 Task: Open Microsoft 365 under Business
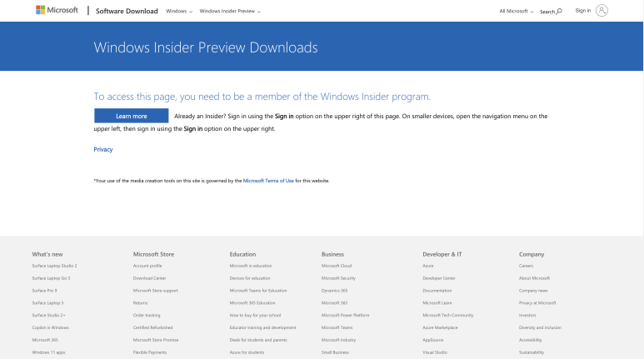click(334, 302)
